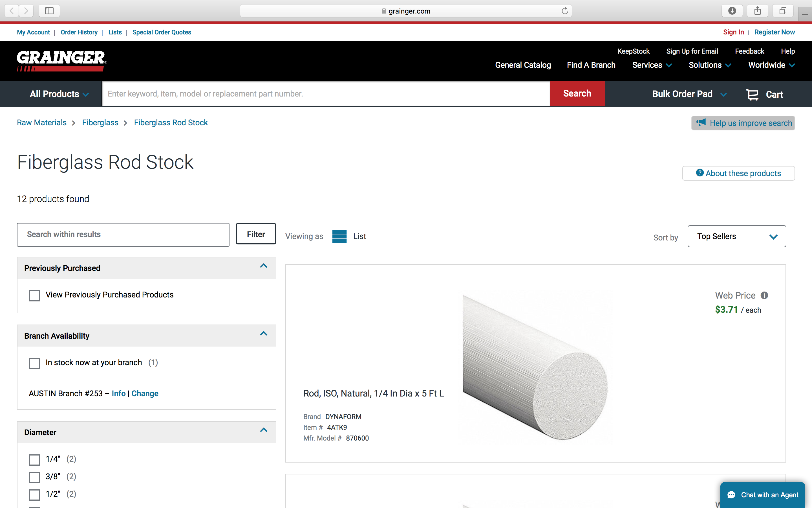Viewport: 812px width, 508px height.
Task: Open Find A Branch
Action: (591, 65)
